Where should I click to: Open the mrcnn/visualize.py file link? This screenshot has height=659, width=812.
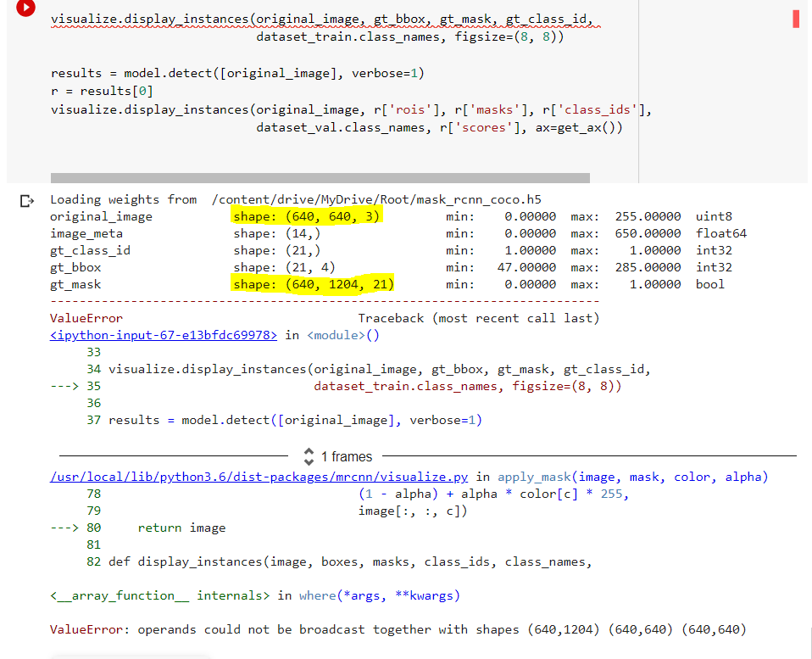point(259,477)
